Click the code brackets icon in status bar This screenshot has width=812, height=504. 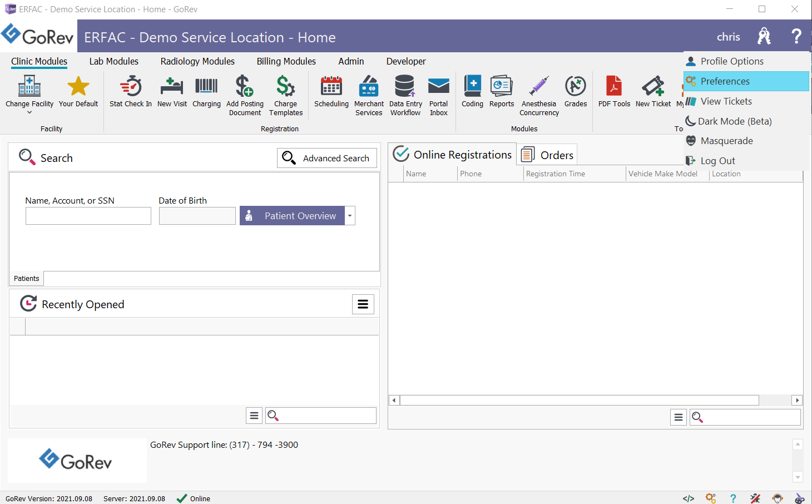(689, 498)
